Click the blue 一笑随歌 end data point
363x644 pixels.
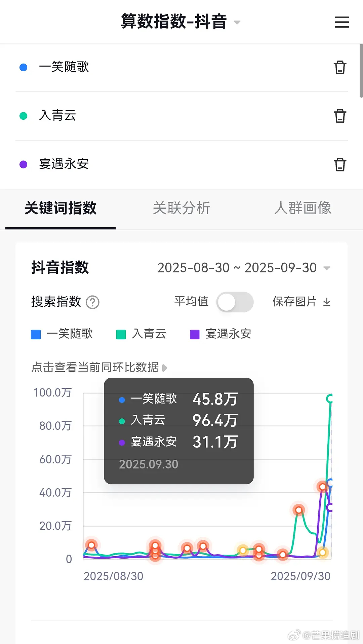tap(330, 483)
